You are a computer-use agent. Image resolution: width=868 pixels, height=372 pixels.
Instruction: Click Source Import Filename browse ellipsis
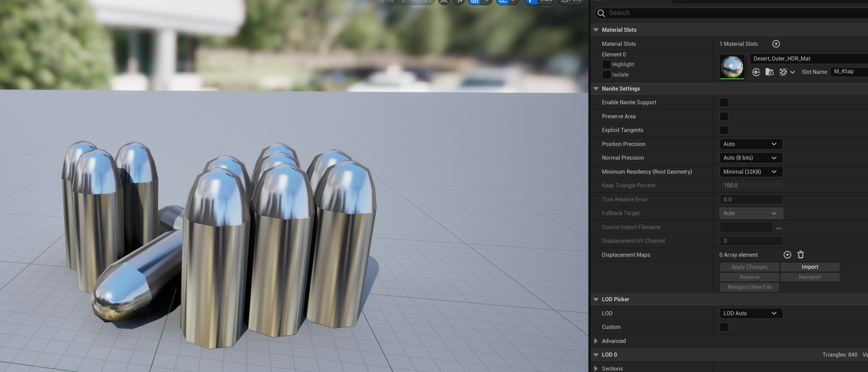(779, 228)
